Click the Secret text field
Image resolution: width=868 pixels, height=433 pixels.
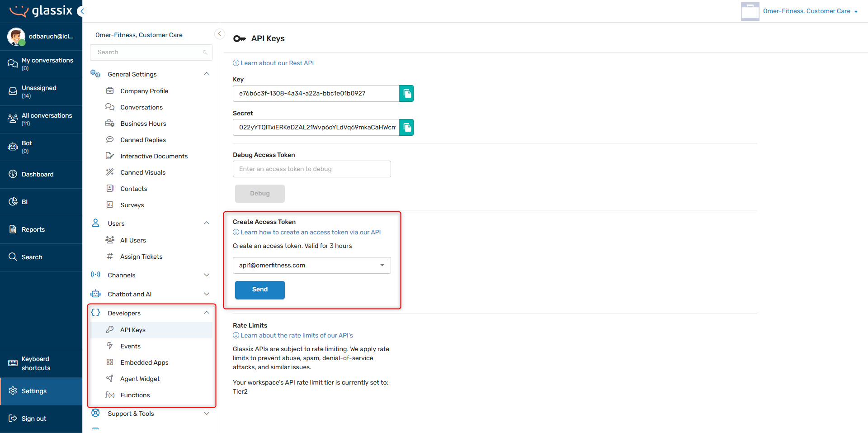[x=316, y=128]
